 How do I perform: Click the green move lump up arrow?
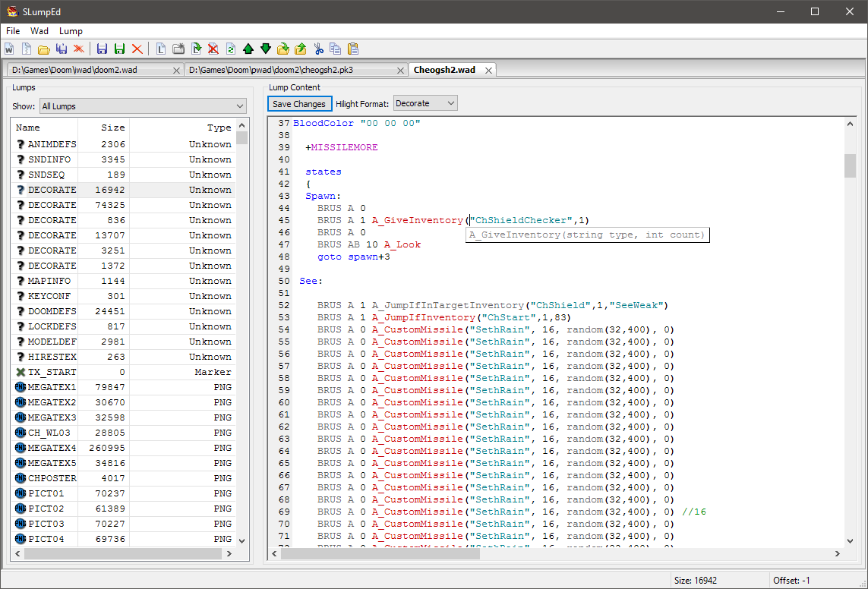coord(248,49)
